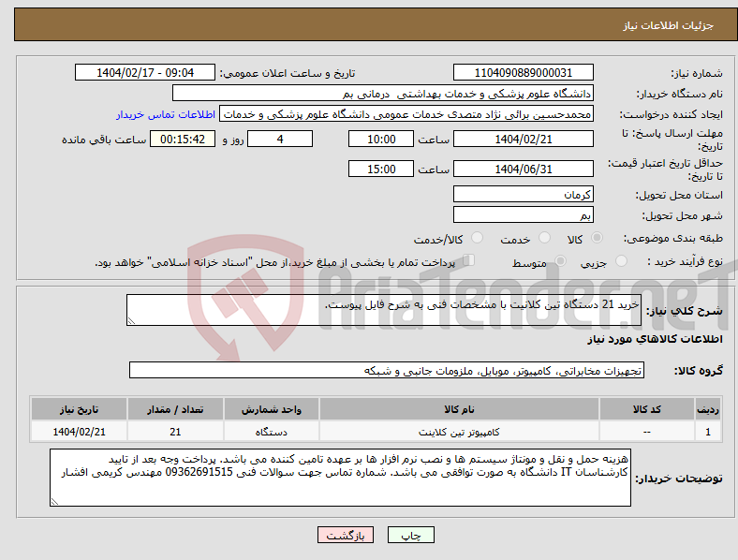Click the کامپیوتر تین کلاینت table cell
Screen dimensions: 738x560
click(459, 432)
